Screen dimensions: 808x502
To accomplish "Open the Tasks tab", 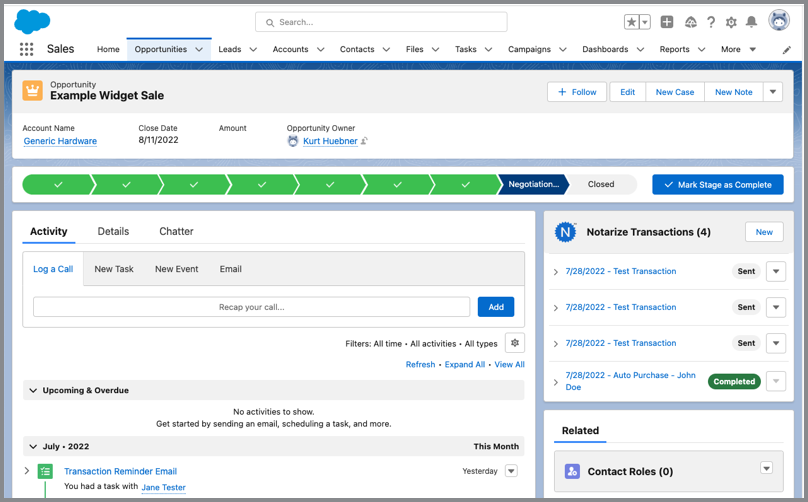I will [465, 49].
